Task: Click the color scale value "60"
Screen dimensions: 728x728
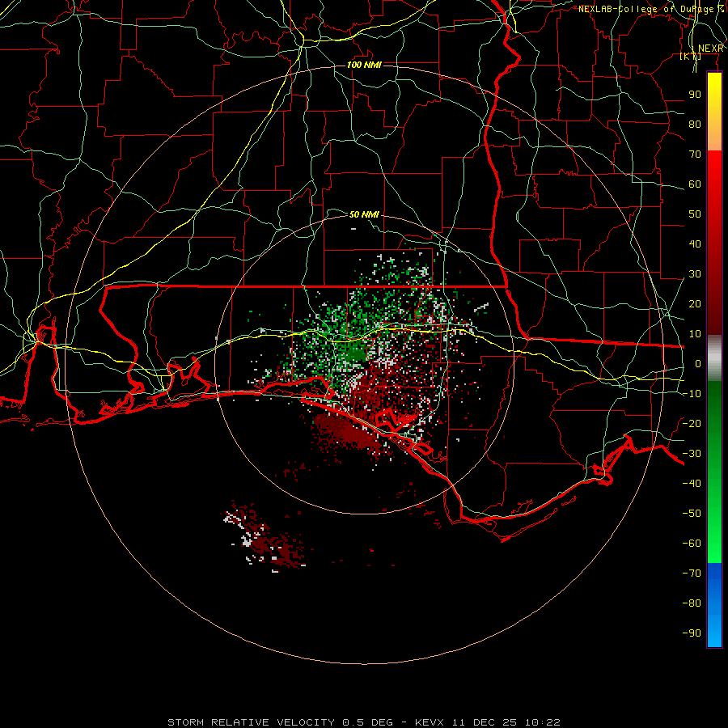Action: pos(695,184)
